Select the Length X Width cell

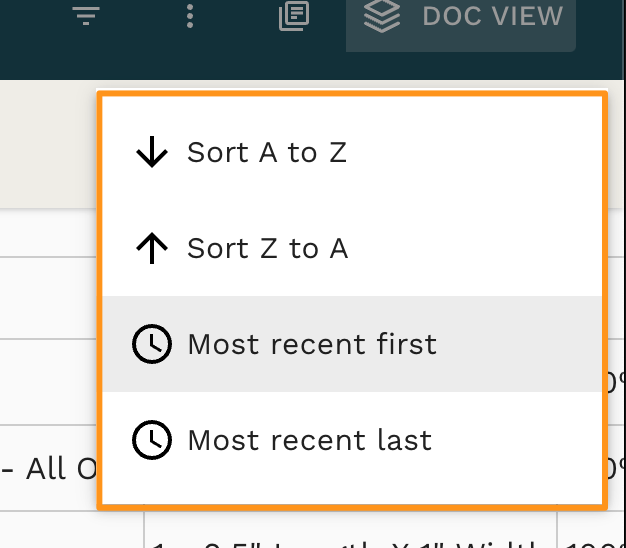coord(351,530)
